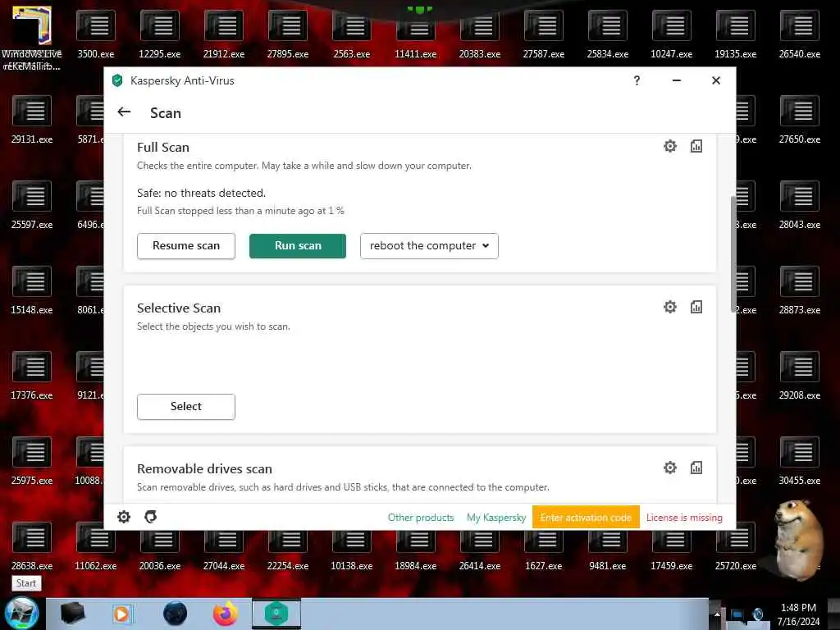The image size is (840, 630).
Task: Select 12295.exe desktop icon
Action: tap(160, 34)
